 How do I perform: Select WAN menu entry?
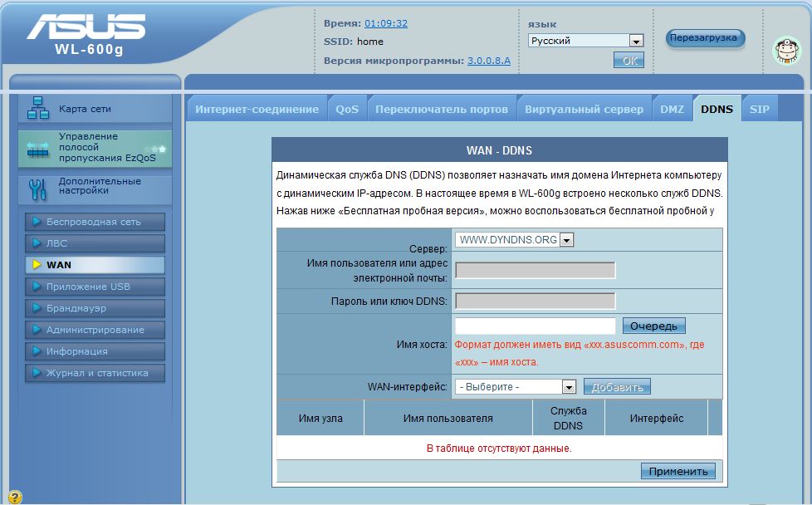click(x=95, y=265)
